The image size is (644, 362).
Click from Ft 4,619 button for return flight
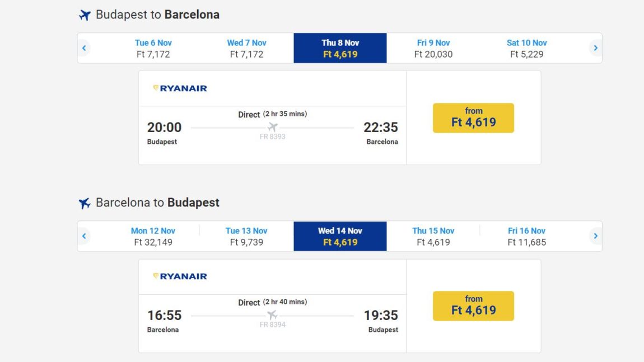473,306
